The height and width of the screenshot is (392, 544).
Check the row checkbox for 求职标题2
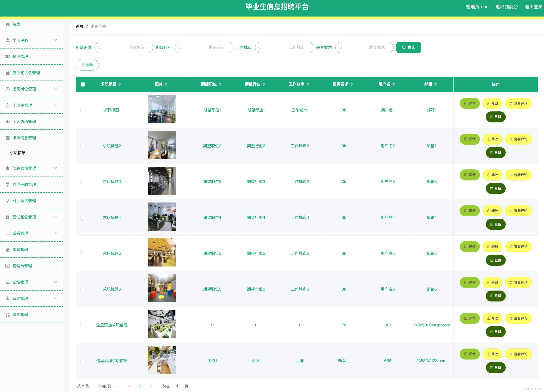tap(82, 146)
